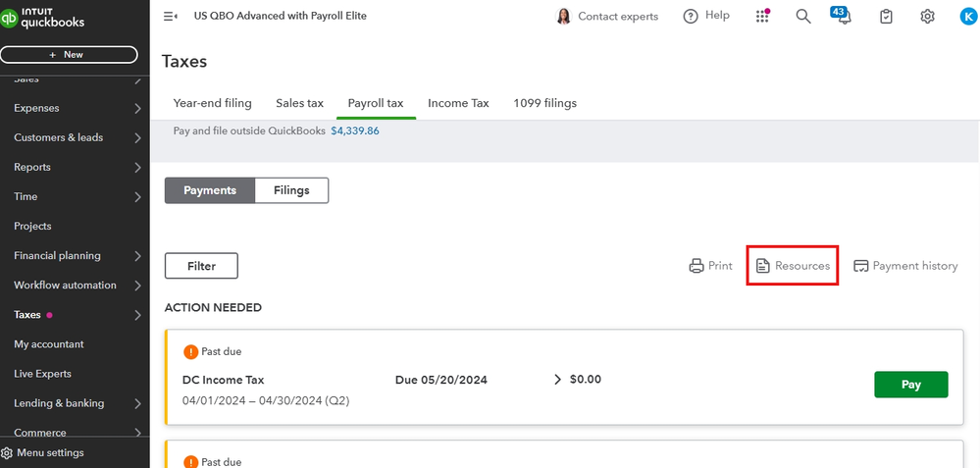Open the clipboard tasks icon
This screenshot has height=468, width=980.
coord(886,16)
